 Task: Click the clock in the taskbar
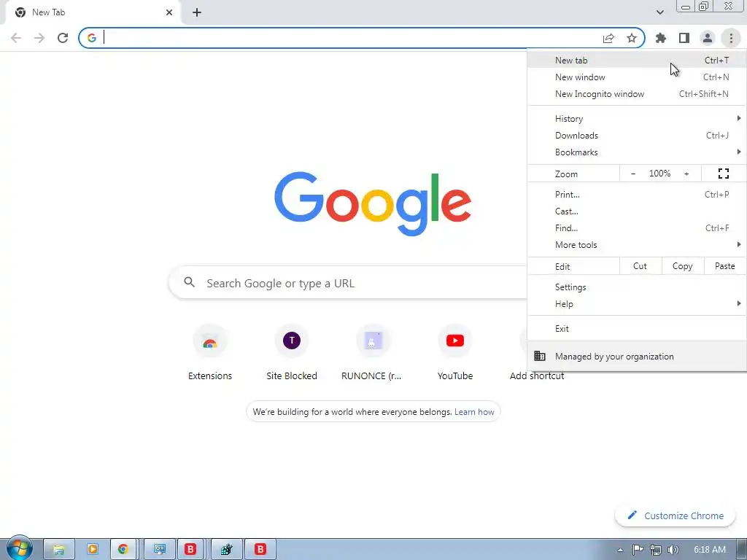[x=710, y=550]
